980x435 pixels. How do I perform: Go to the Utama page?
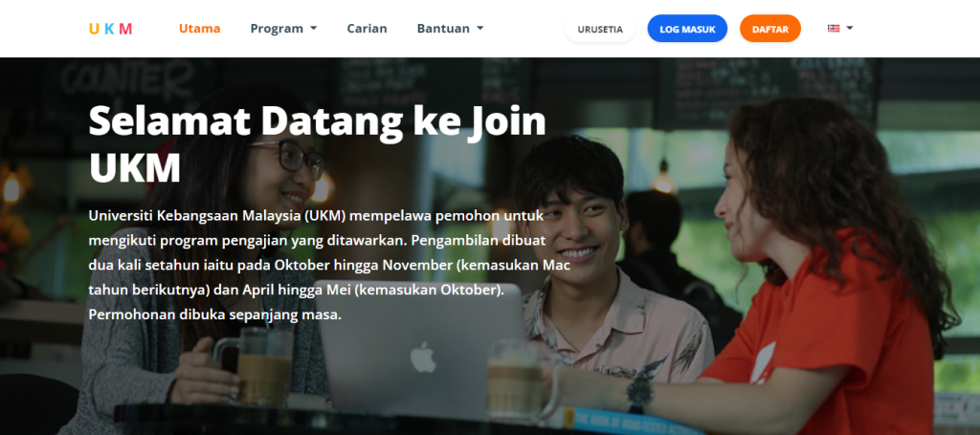pos(199,28)
